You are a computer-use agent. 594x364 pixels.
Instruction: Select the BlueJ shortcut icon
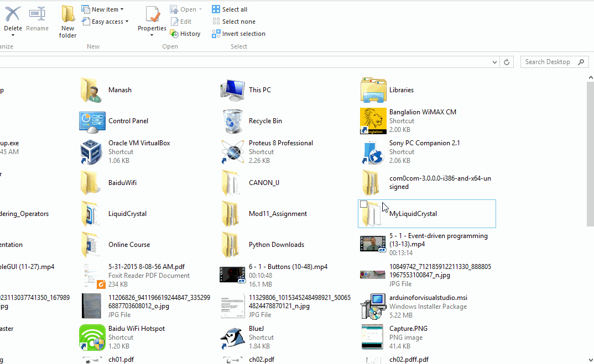[233, 337]
